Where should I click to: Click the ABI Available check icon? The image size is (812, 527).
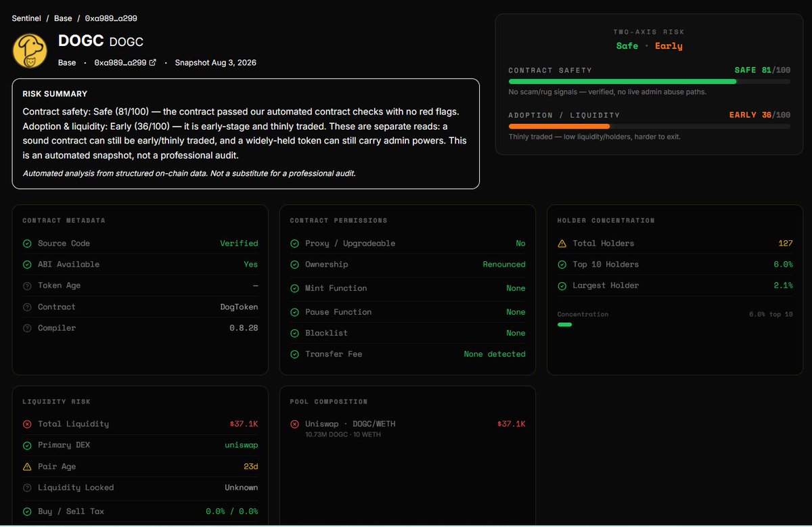click(x=27, y=265)
